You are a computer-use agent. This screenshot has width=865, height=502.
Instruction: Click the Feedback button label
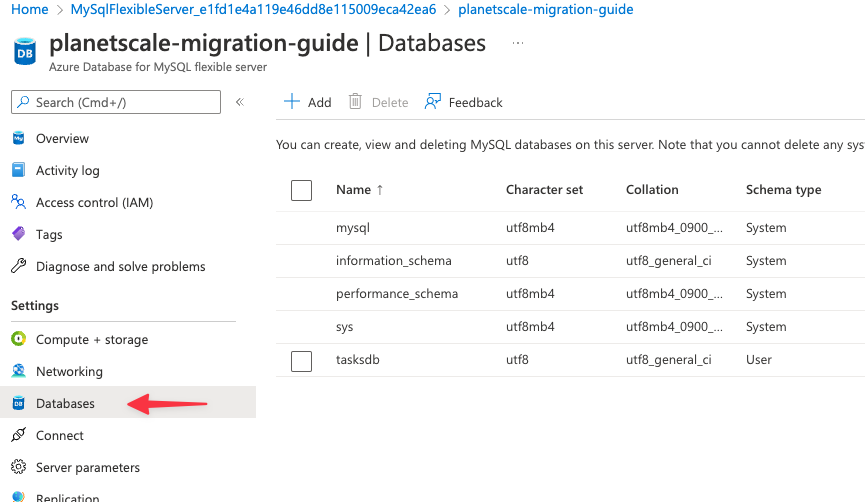(x=476, y=102)
